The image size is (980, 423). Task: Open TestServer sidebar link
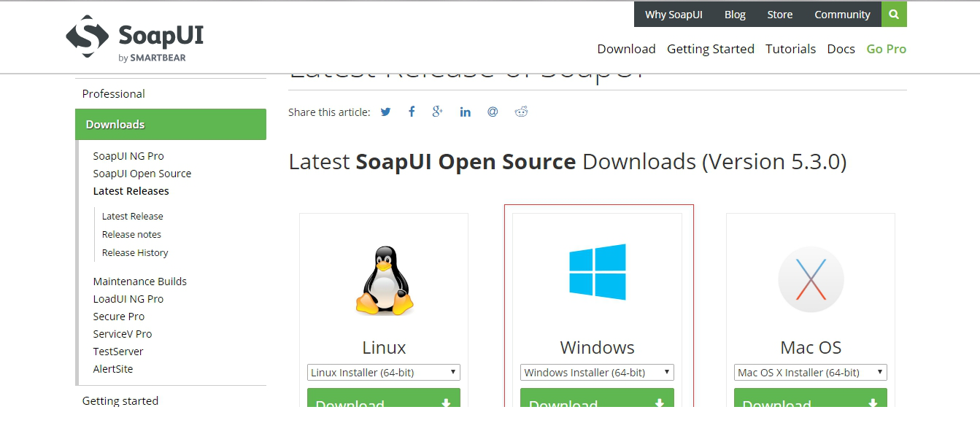[117, 352]
